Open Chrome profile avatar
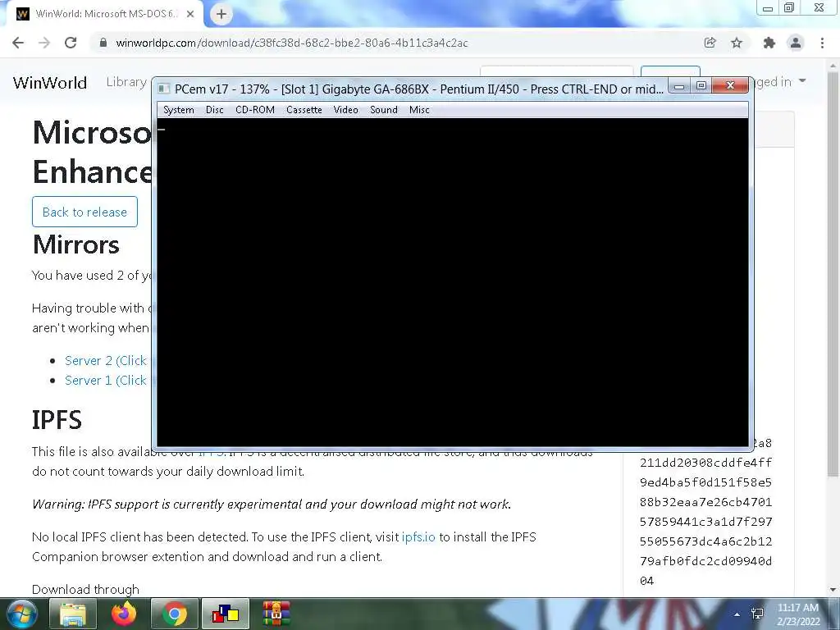Viewport: 840px width, 630px height. [796, 43]
